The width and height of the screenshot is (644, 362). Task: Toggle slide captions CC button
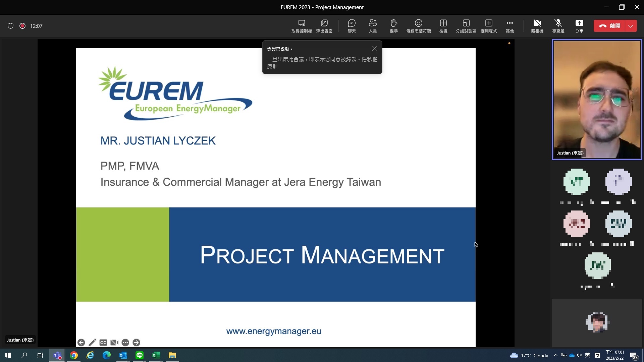(x=103, y=343)
